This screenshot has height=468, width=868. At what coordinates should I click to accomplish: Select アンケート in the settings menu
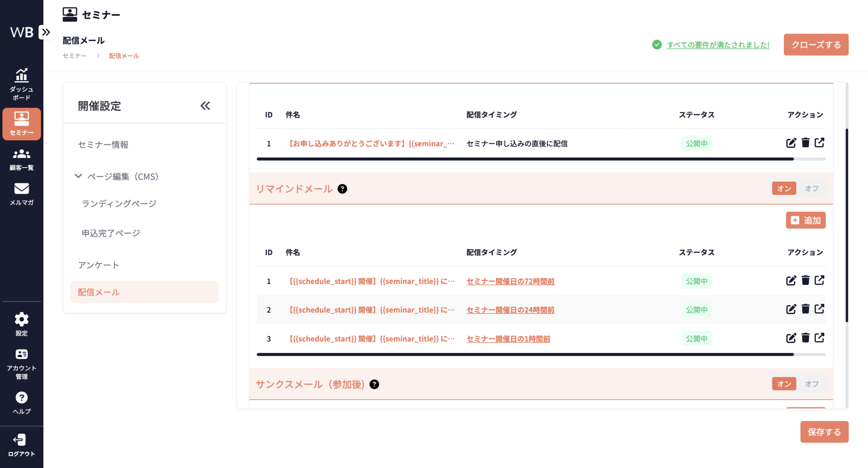coord(98,265)
